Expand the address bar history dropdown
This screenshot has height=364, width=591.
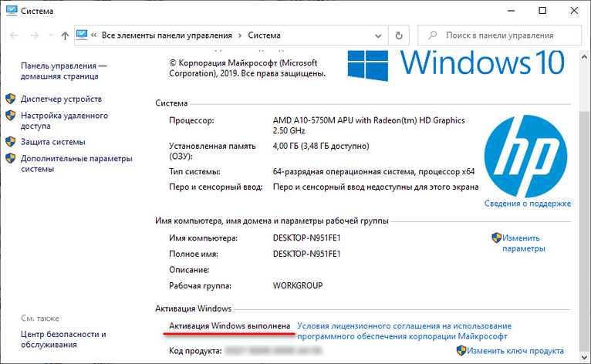click(378, 35)
